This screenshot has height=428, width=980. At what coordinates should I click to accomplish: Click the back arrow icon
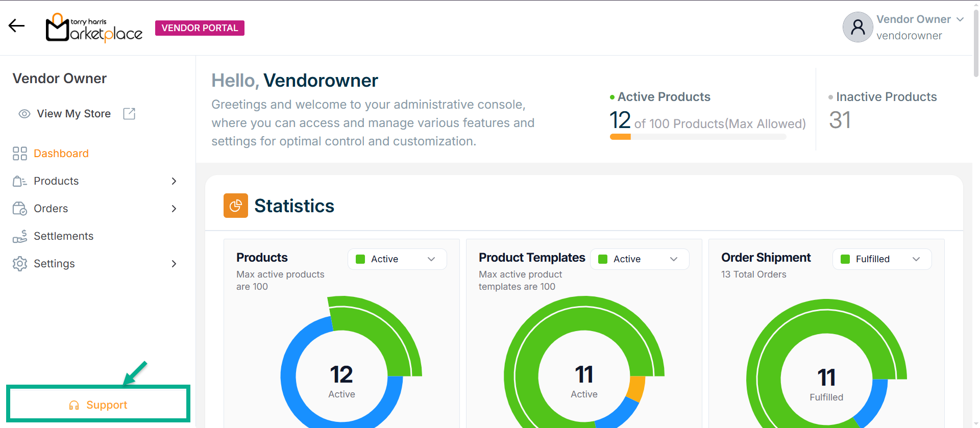(x=16, y=26)
